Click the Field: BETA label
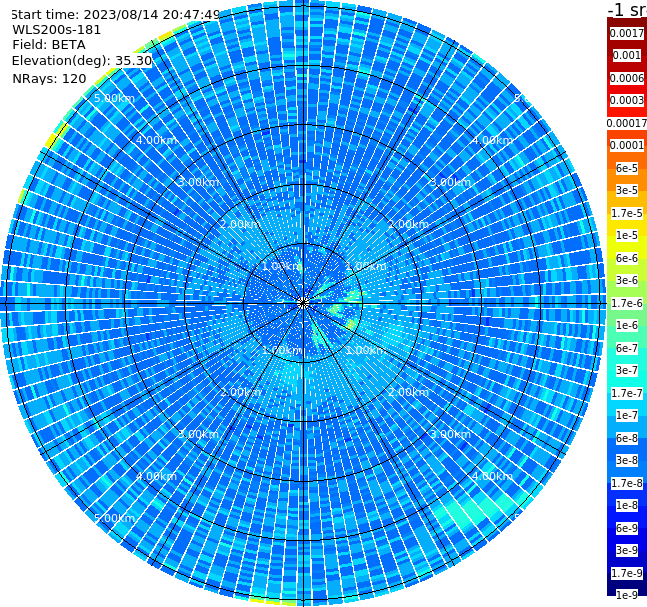647x607 pixels. 49,45
